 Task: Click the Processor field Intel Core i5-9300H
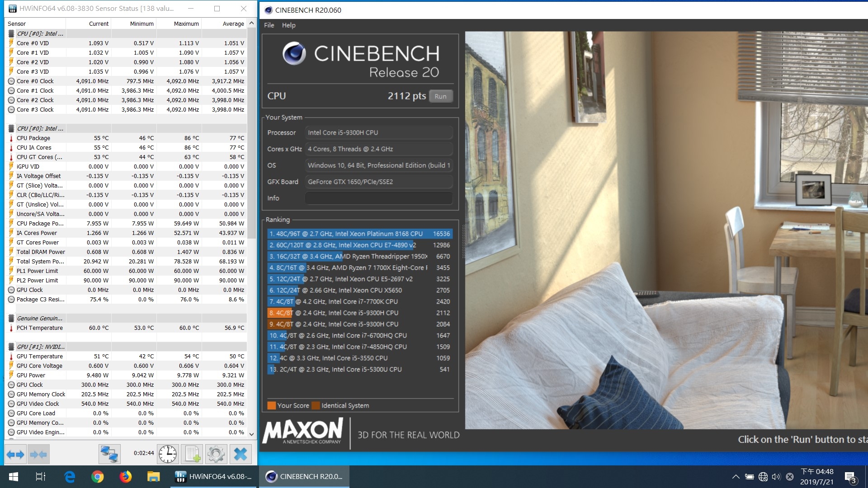[x=379, y=132]
